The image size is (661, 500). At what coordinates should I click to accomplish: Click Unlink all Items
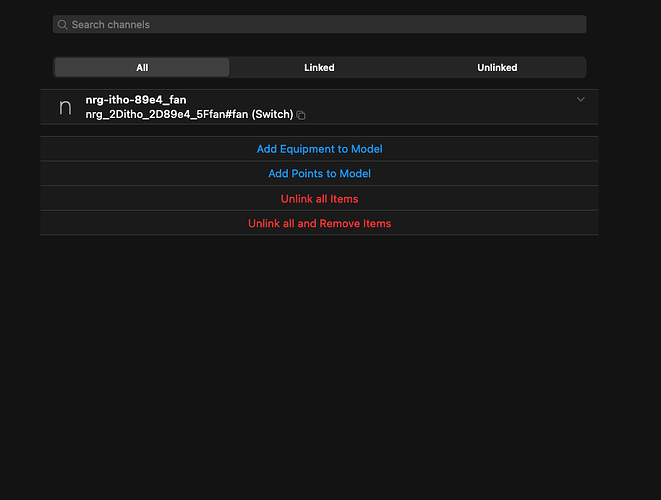[319, 199]
